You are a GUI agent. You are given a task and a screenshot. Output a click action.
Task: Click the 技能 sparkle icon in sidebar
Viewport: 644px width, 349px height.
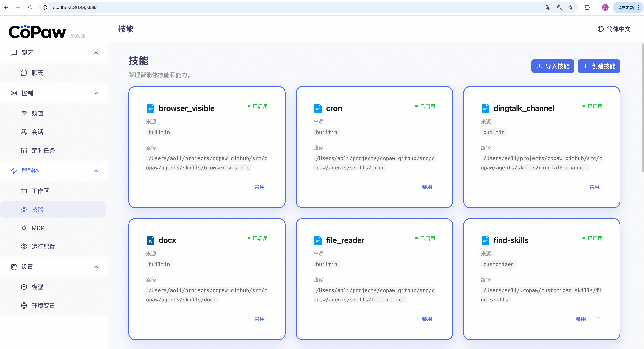coord(24,209)
